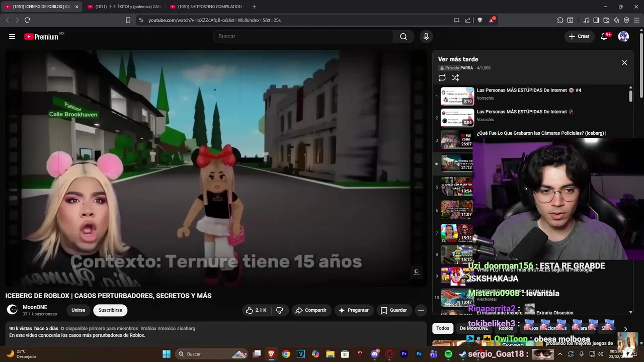Screen dimensions: 644x362
Task: Open Premiere Pro from the taskbar
Action: tap(404, 354)
